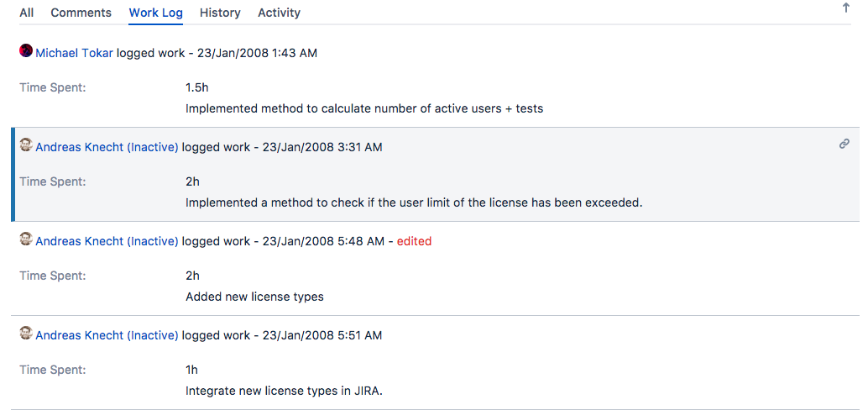Click the sort order arrow icon
Viewport: 868px width, 410px height.
[x=845, y=8]
